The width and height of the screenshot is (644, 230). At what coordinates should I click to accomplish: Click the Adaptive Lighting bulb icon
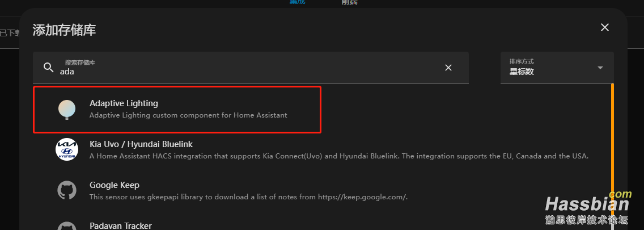pos(67,110)
